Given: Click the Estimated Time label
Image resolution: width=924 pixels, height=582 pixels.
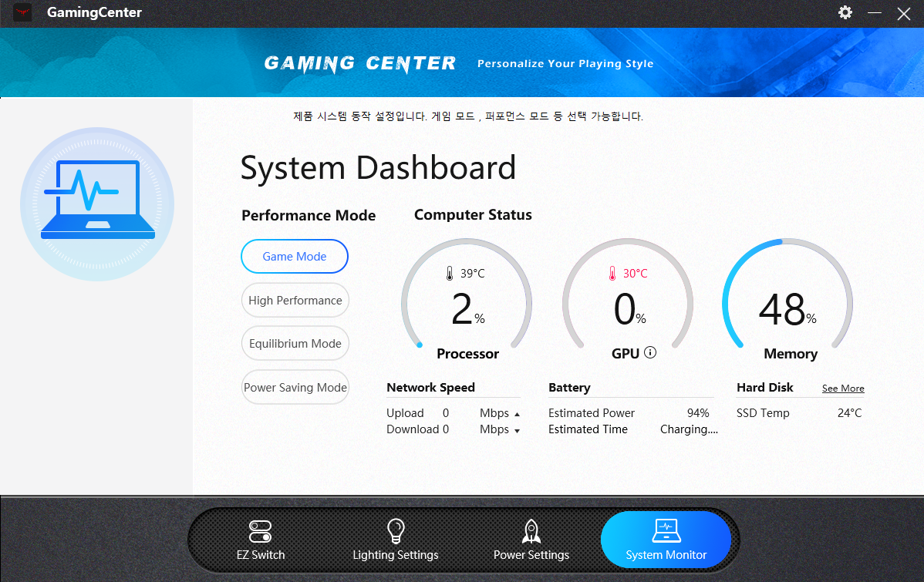Looking at the screenshot, I should [588, 429].
